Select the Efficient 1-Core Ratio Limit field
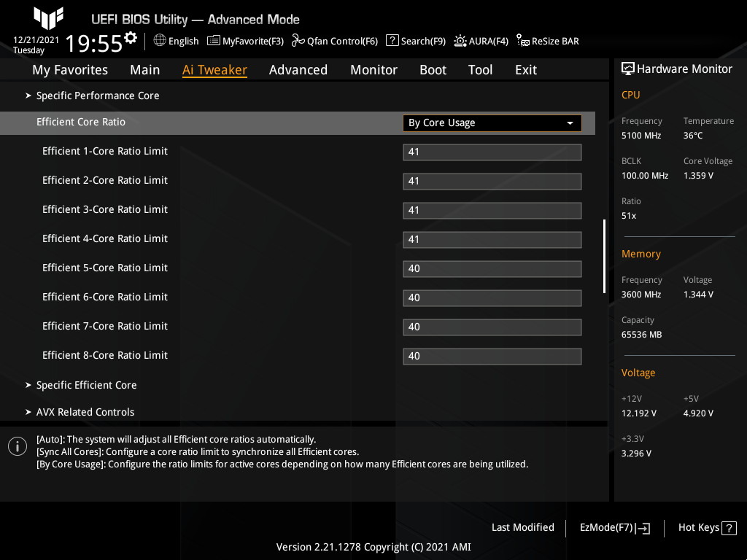Screen dimensions: 747x560 point(492,152)
